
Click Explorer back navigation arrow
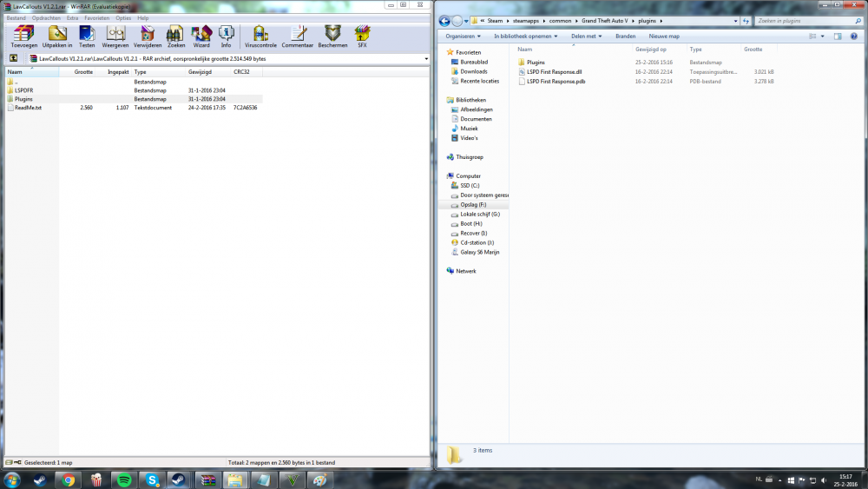click(444, 21)
